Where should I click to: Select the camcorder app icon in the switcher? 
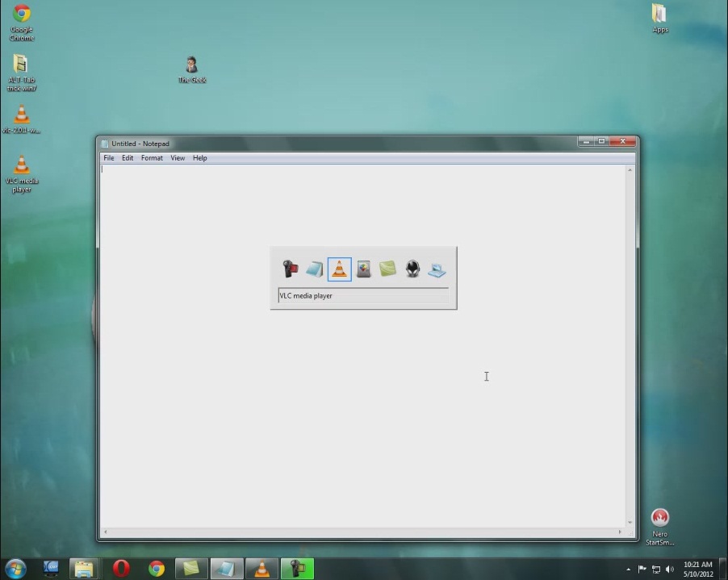pyautogui.click(x=290, y=269)
